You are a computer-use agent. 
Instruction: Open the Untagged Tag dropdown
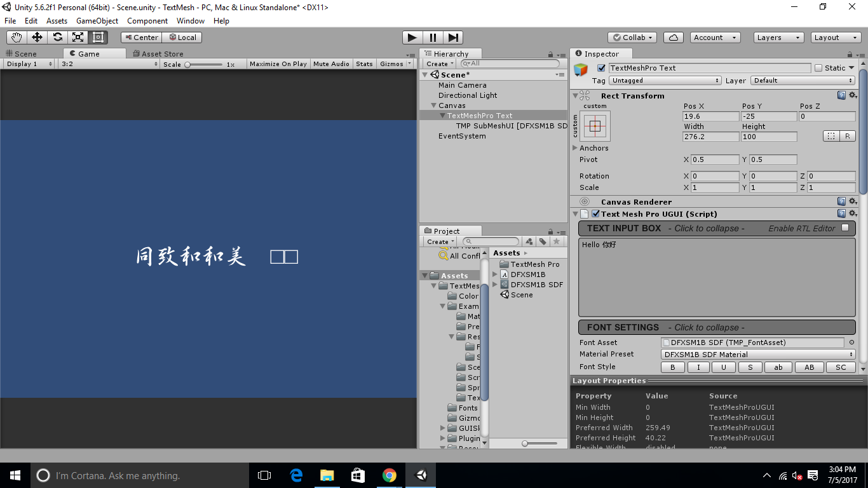click(665, 81)
